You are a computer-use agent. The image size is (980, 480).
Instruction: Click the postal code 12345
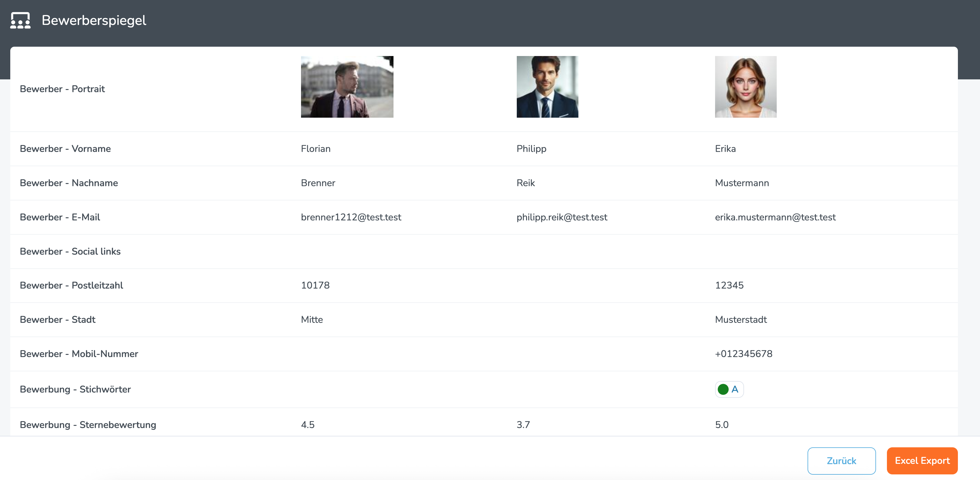point(729,285)
